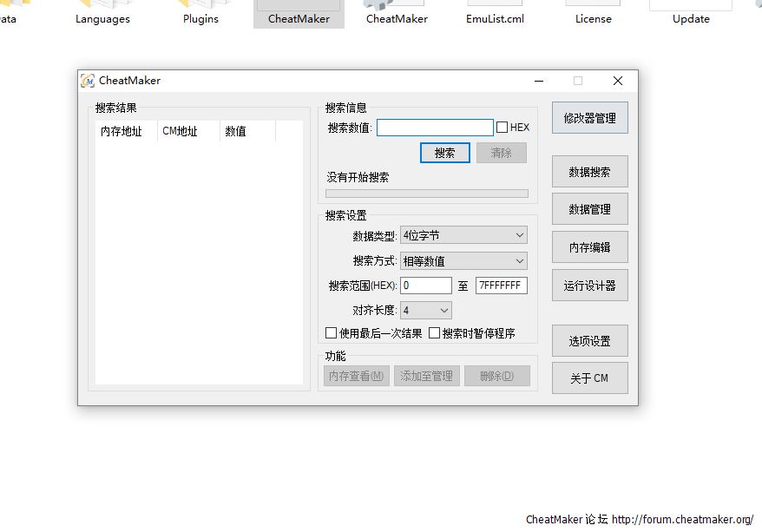Image resolution: width=762 pixels, height=532 pixels.
Task: Toggle 使用最后一次结果 checkbox
Action: tap(332, 333)
